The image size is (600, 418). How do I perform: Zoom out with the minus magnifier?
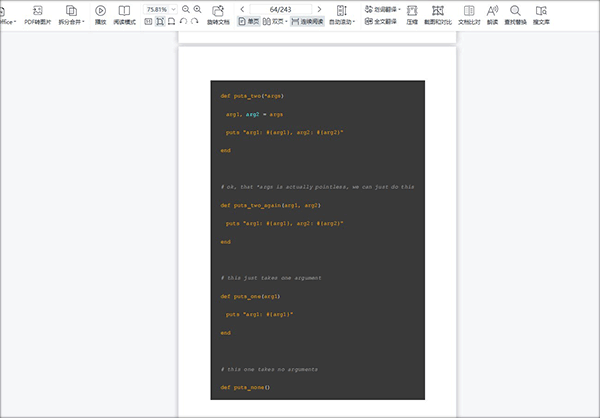coord(186,9)
